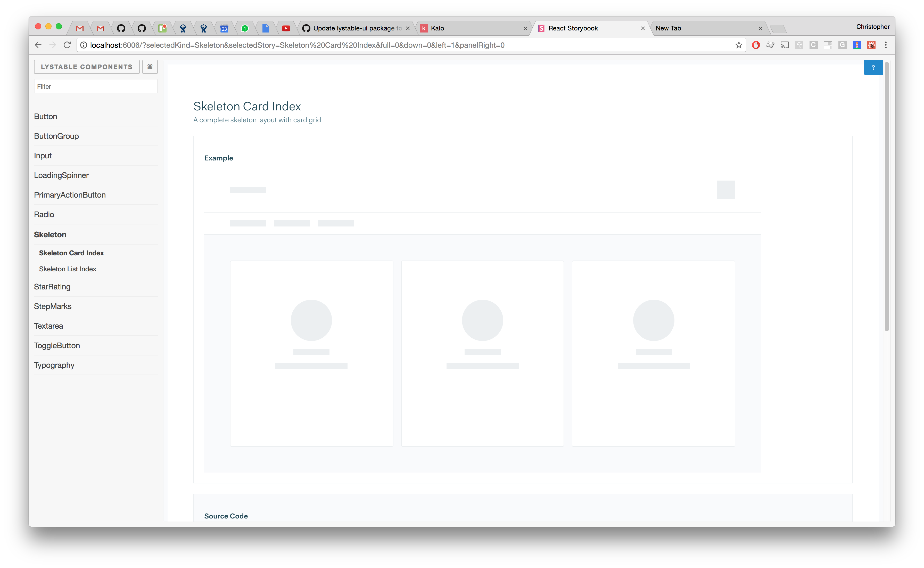
Task: Click the GitHub icon in the bookmarks bar
Action: tap(120, 28)
